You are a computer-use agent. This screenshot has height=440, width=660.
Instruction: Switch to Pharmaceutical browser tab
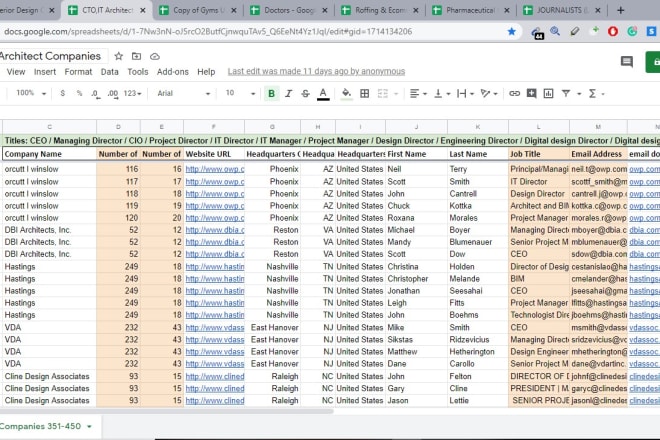click(471, 10)
